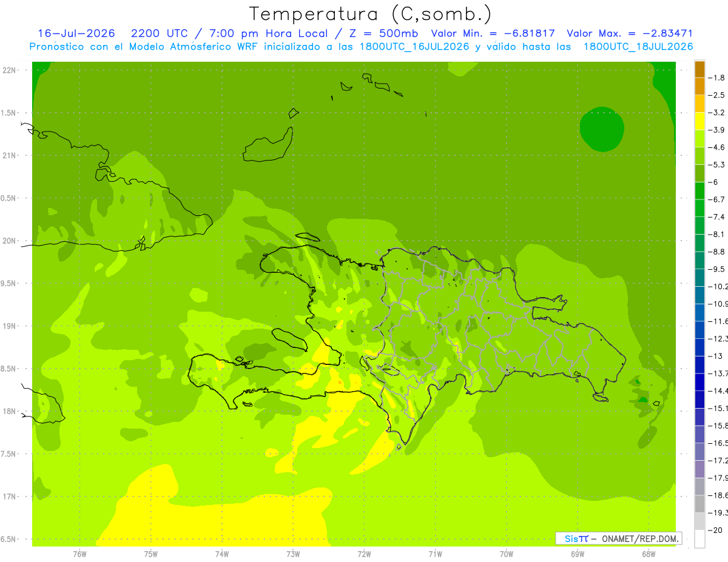This screenshot has width=728, height=562.
Task: Click the '-1.8' colorbar value
Action: click(717, 78)
